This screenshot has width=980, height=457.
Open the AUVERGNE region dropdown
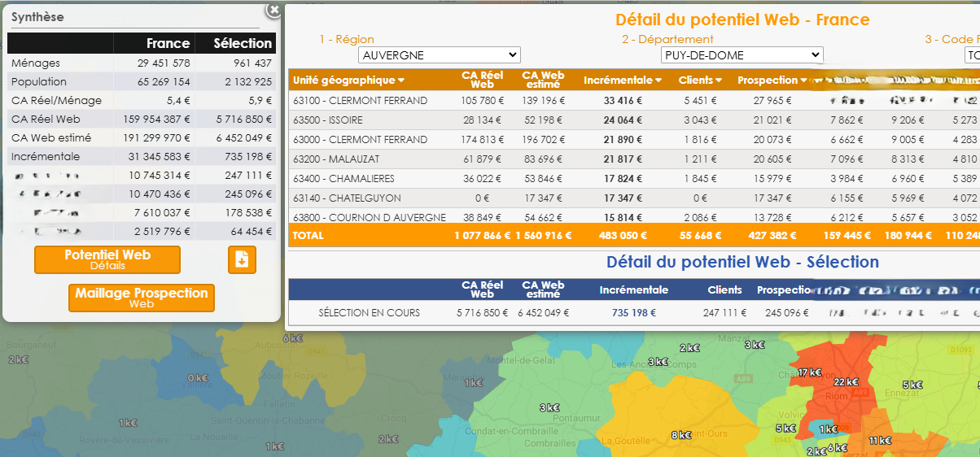pyautogui.click(x=439, y=55)
